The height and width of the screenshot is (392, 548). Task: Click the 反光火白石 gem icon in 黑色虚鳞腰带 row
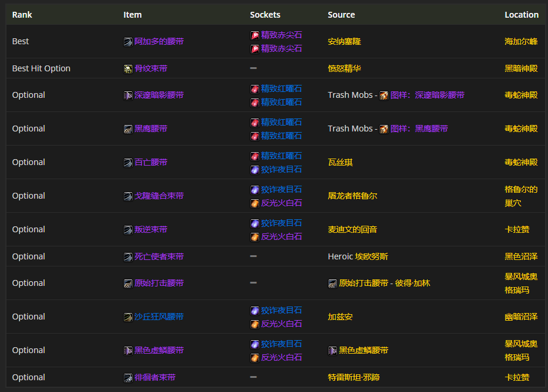[x=255, y=358]
